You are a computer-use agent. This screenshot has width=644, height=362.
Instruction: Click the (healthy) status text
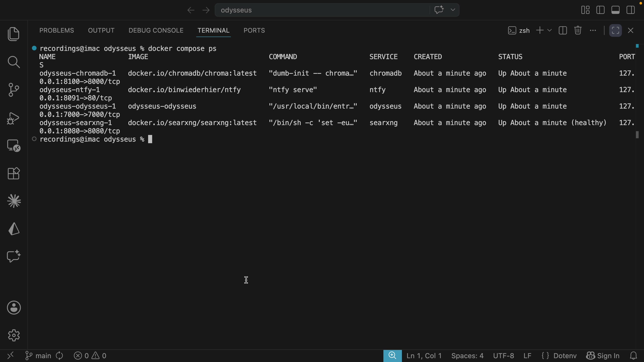[x=589, y=123]
